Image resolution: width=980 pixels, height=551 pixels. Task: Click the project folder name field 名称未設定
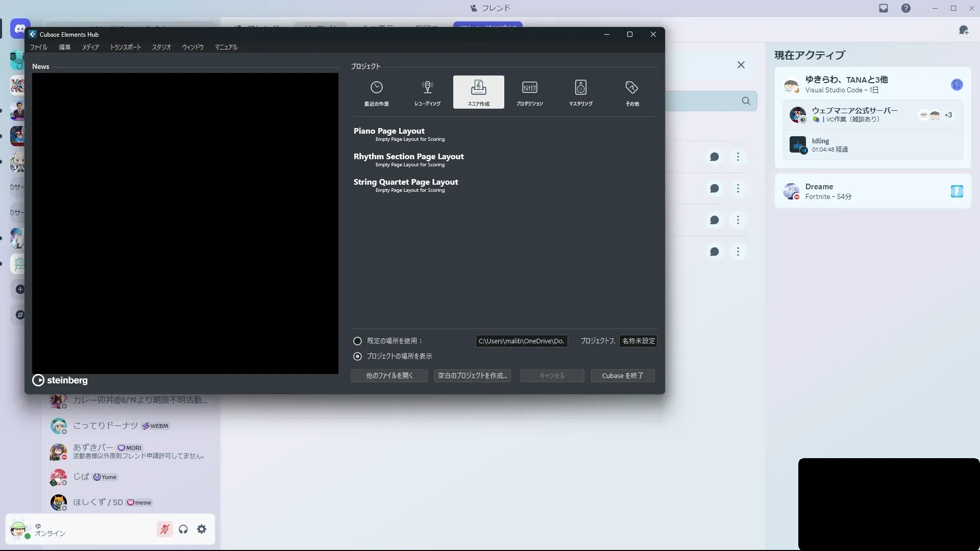(638, 341)
